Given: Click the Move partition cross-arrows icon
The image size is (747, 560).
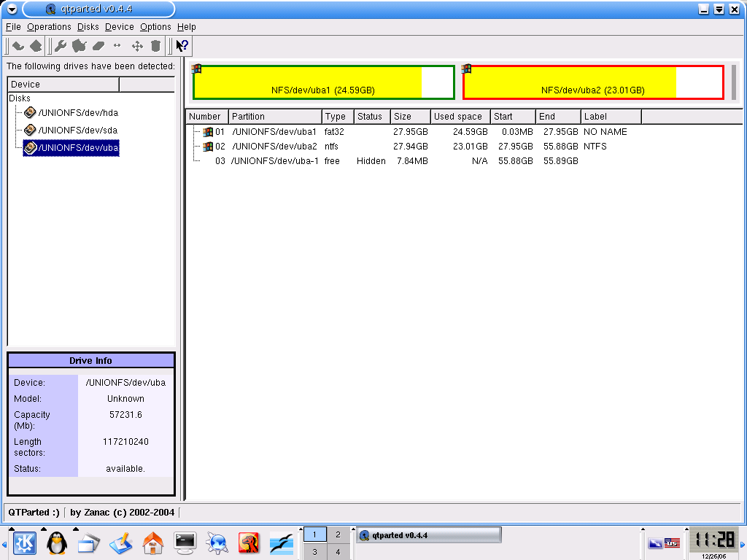Looking at the screenshot, I should tap(137, 46).
